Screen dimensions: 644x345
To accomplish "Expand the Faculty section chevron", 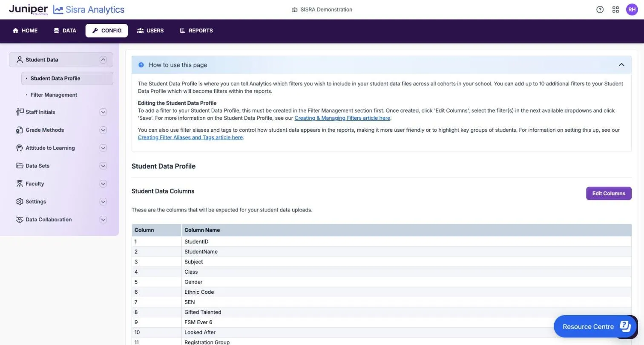I will (103, 183).
